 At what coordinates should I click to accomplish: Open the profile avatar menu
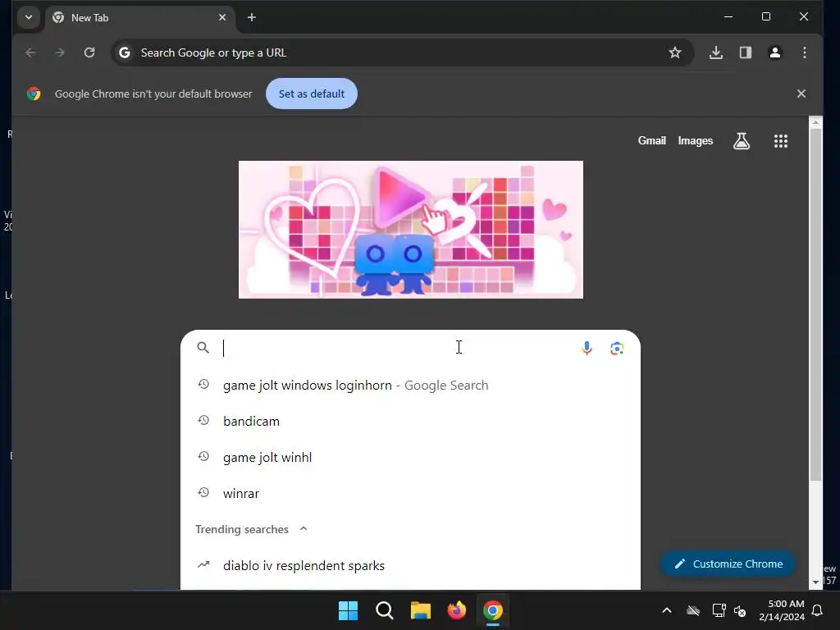pos(774,52)
